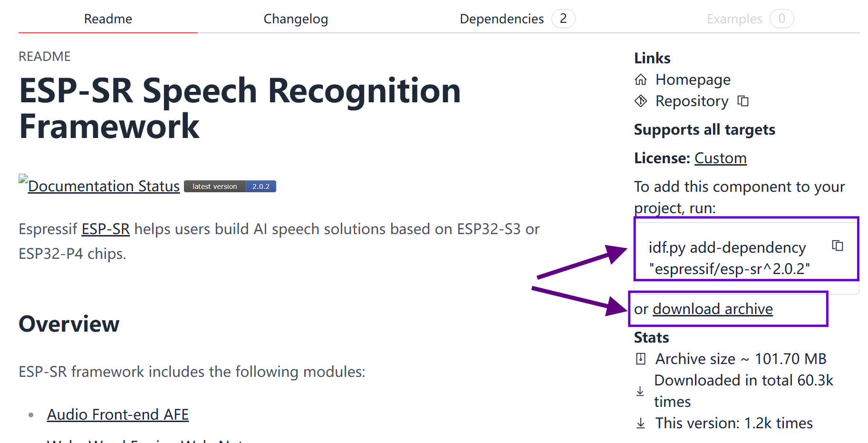Follow the download archive link
This screenshot has height=443, width=868.
713,309
